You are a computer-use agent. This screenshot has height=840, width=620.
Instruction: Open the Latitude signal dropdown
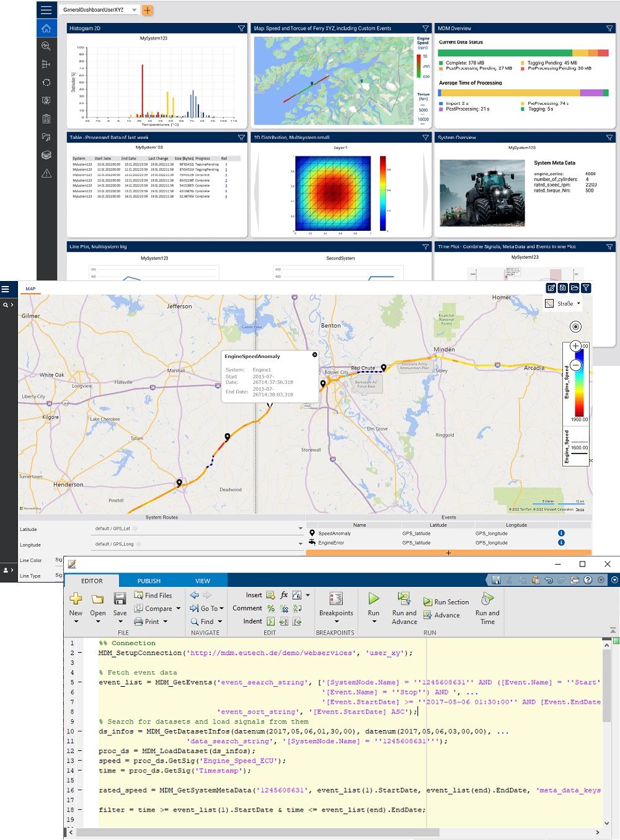(x=301, y=529)
